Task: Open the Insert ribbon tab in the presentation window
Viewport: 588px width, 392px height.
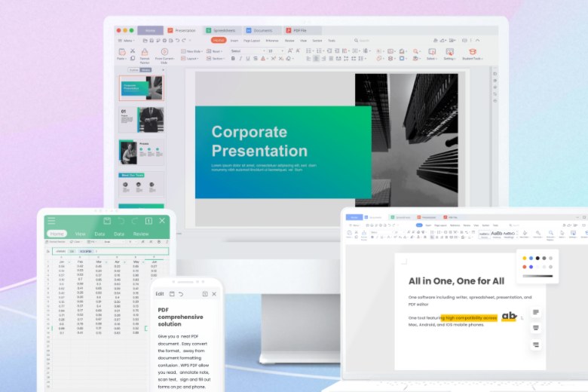Action: [234, 41]
